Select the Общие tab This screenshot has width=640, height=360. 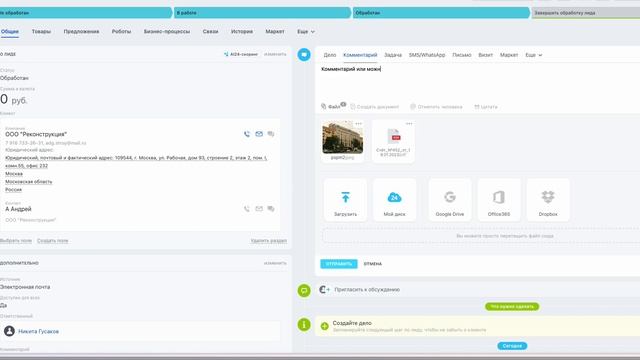click(x=9, y=31)
